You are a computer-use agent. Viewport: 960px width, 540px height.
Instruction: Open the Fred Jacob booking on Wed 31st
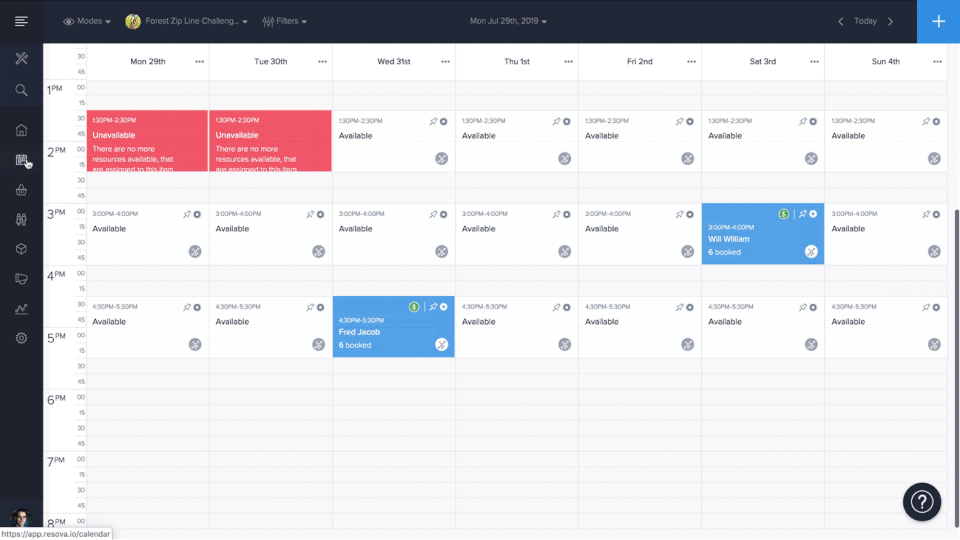[x=394, y=327]
